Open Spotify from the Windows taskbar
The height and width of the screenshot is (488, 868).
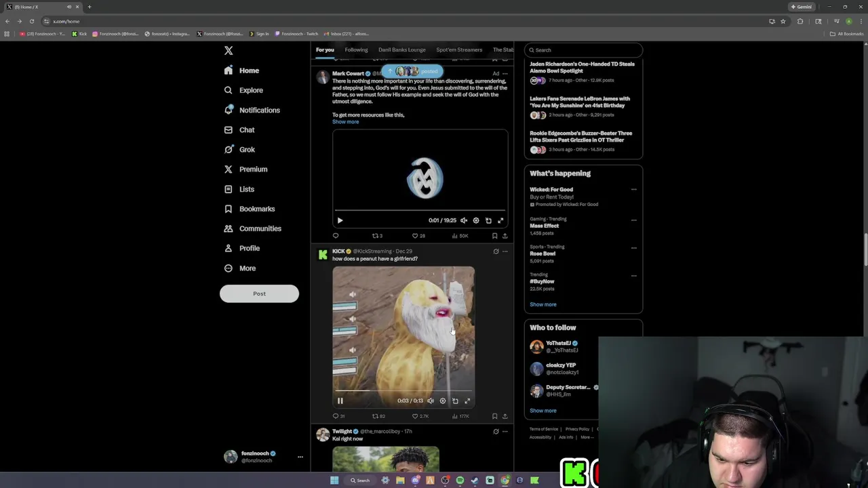point(460,481)
